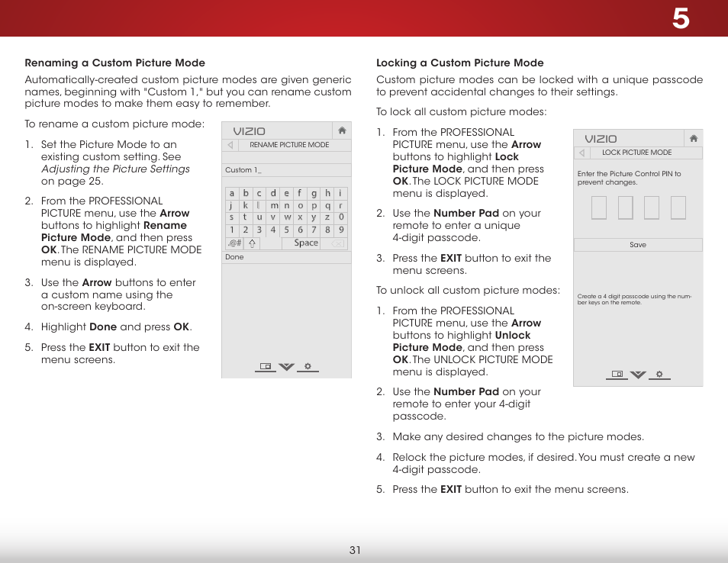
Task: Click the home icon in Rename Picture Mode panel
Action: tap(342, 130)
